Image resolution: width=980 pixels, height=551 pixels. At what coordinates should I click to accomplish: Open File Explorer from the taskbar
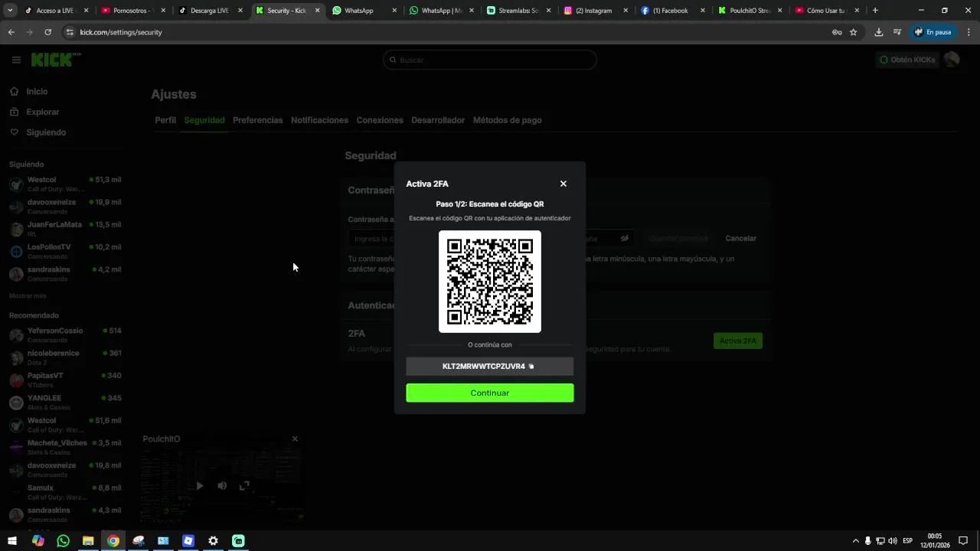coord(88,540)
